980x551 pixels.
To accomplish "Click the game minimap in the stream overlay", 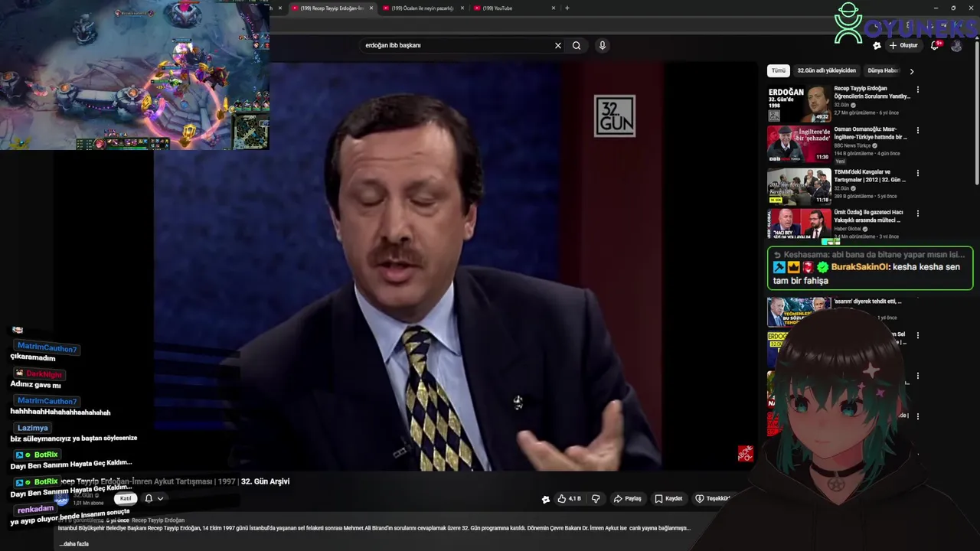I will tap(250, 133).
